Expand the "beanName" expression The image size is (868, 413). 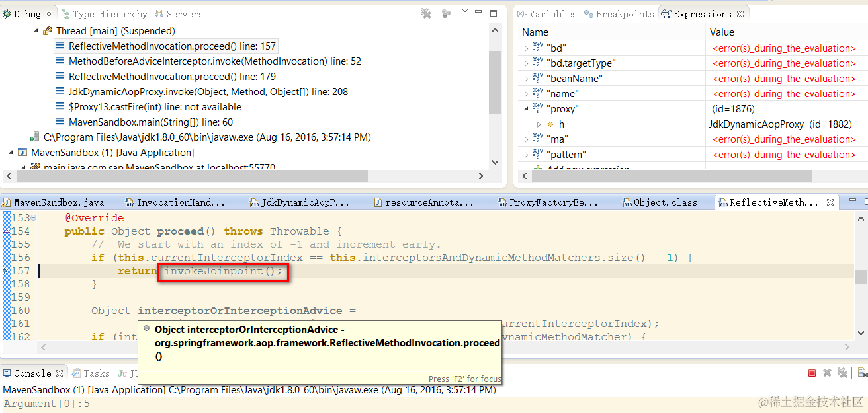click(527, 79)
